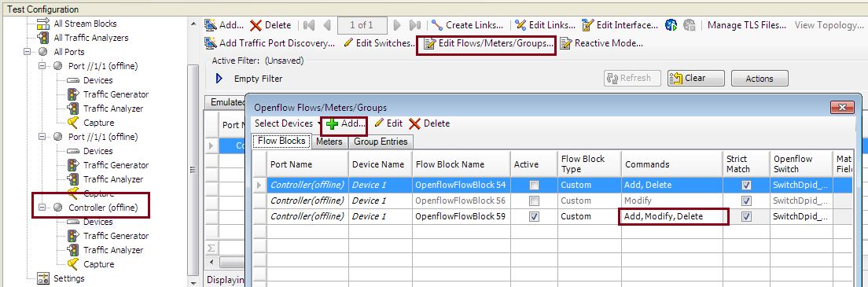Select the All Ports tree item

pyautogui.click(x=68, y=52)
